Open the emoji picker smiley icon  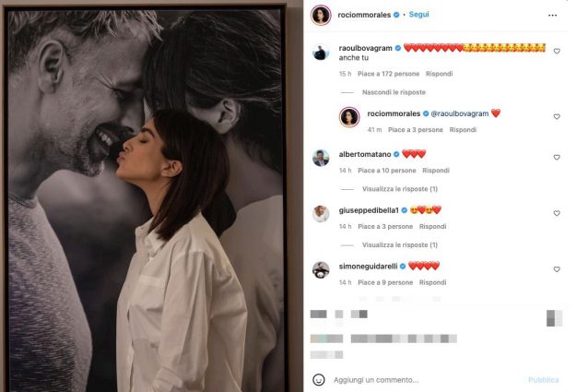318,380
